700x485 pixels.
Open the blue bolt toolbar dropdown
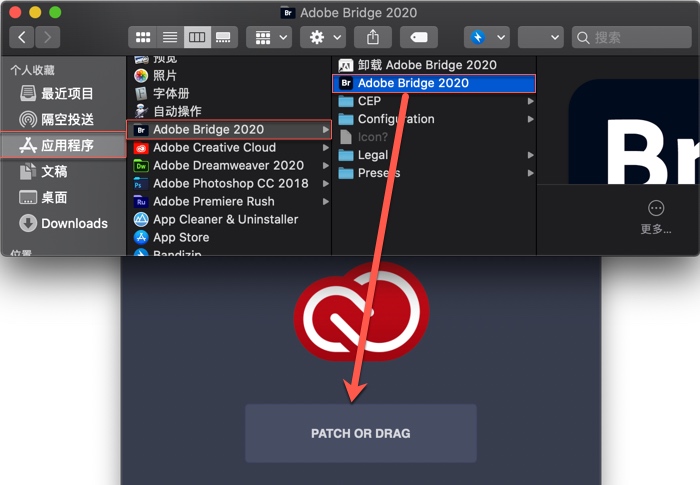487,37
